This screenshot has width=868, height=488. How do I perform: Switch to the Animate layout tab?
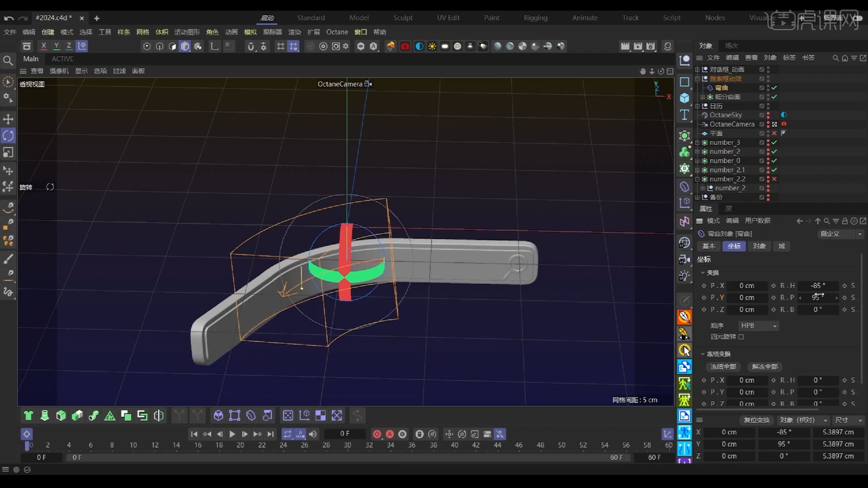pyautogui.click(x=585, y=18)
